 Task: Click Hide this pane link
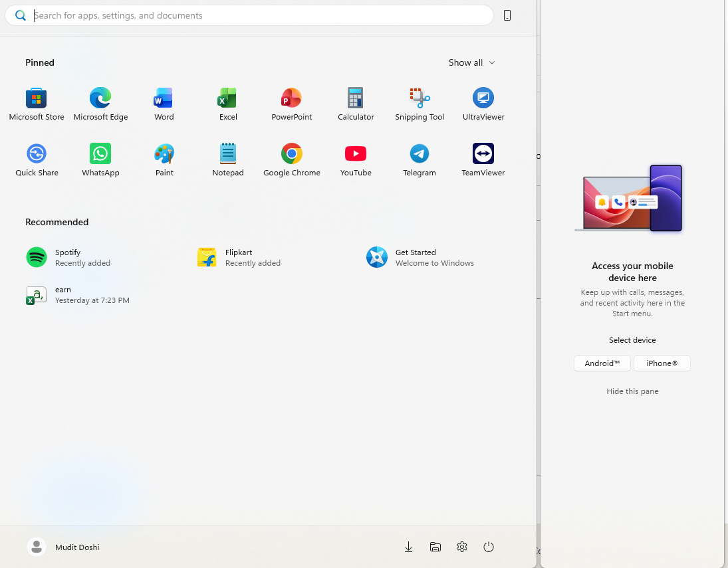click(632, 391)
